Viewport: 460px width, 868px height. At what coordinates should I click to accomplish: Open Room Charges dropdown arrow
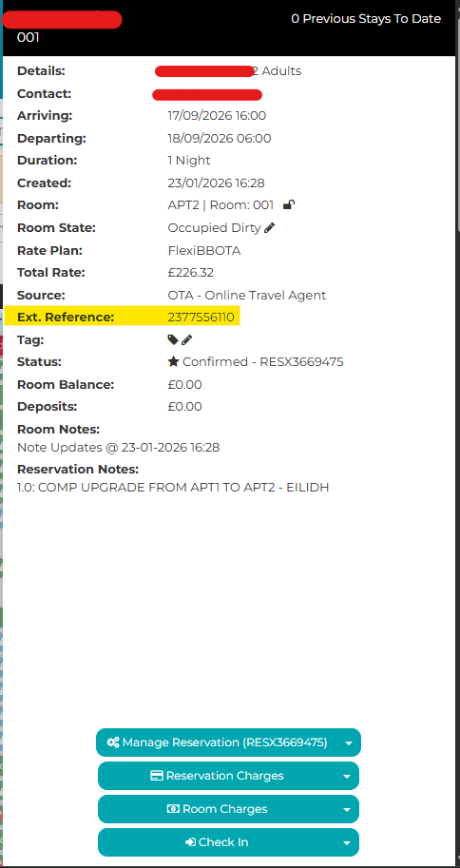point(347,810)
